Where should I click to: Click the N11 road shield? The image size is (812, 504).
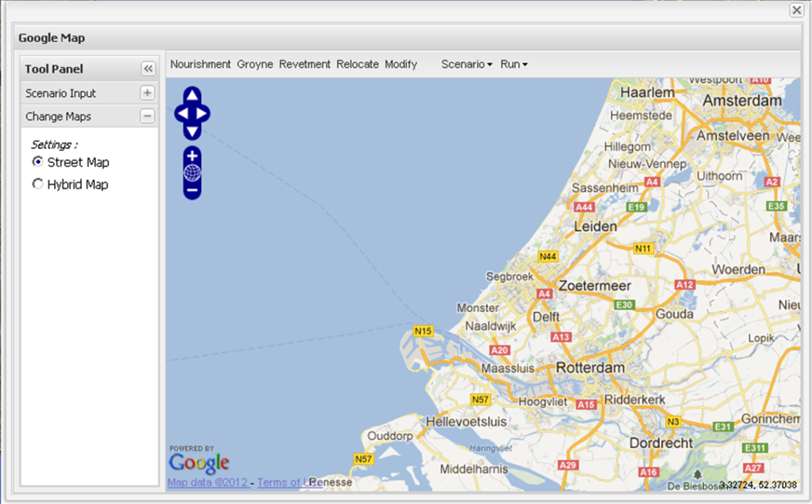point(643,248)
